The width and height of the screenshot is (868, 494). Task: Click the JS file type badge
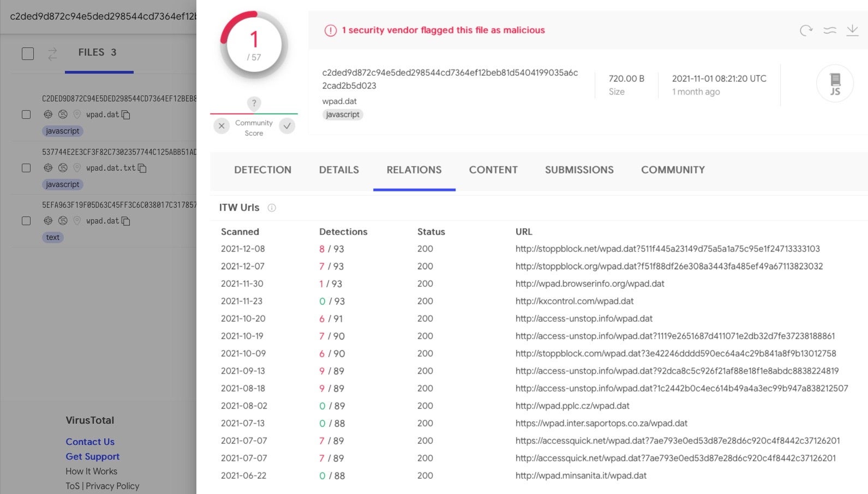click(835, 83)
